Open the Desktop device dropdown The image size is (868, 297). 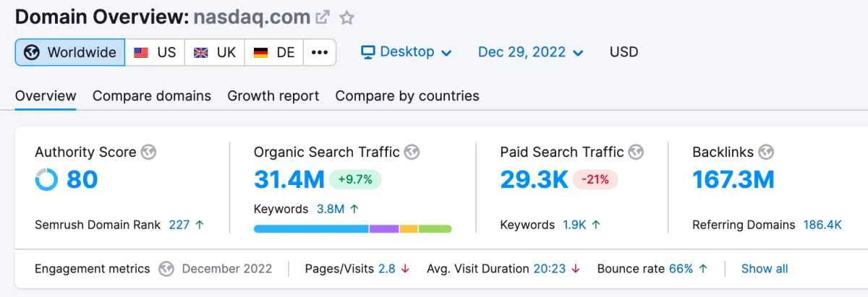point(407,52)
